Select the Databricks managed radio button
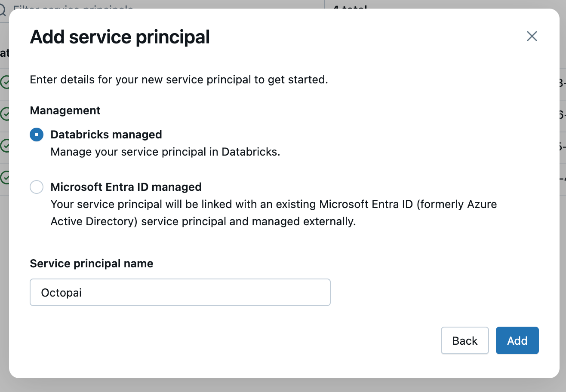 37,135
